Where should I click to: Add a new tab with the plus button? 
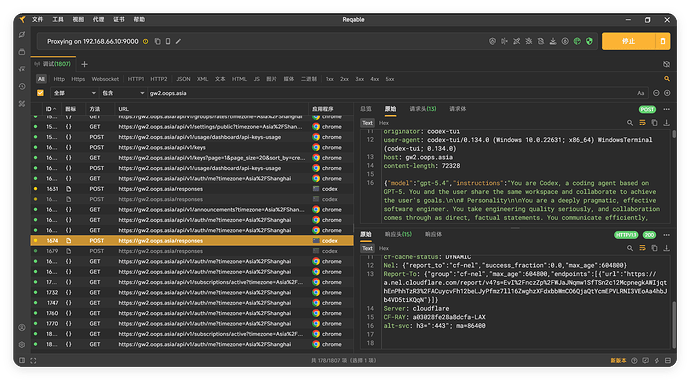[x=84, y=64]
